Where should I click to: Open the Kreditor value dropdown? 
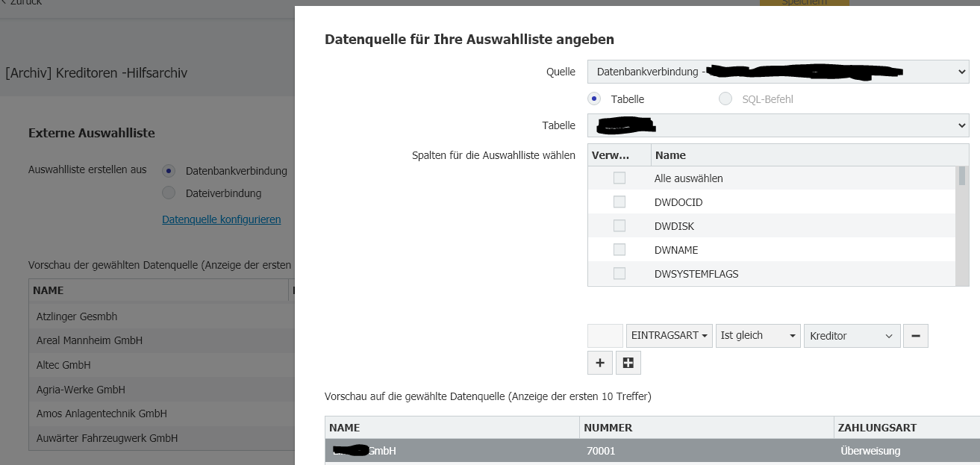(851, 336)
